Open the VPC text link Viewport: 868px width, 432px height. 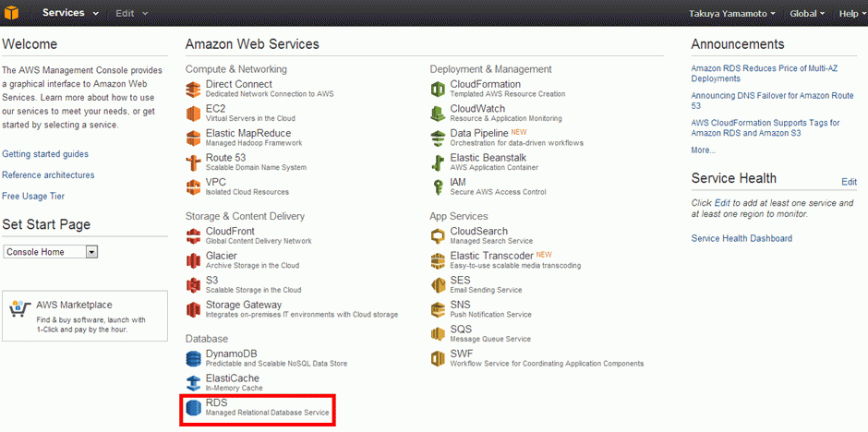(x=216, y=182)
